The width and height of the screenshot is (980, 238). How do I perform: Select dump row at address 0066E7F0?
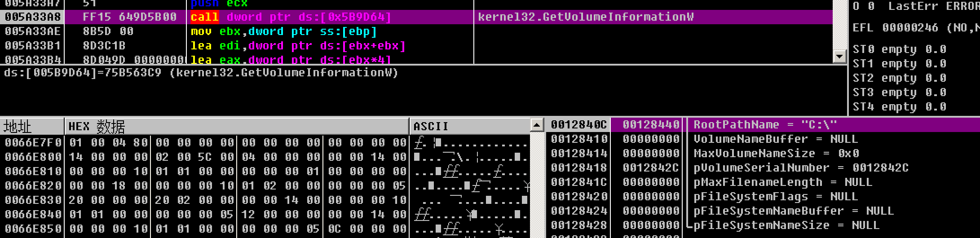(x=265, y=143)
